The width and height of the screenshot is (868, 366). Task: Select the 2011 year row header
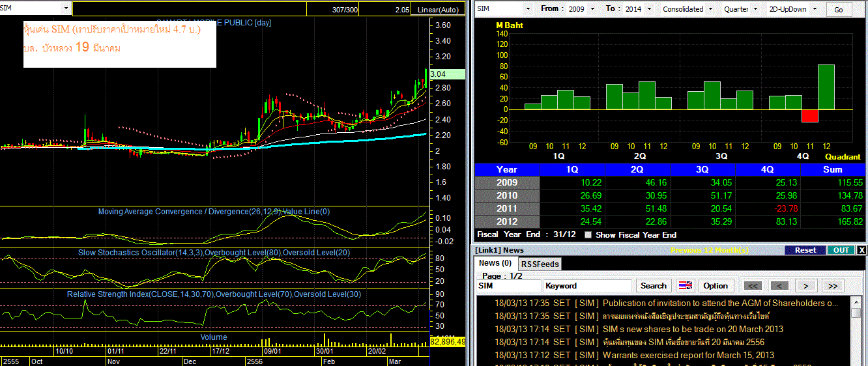pos(507,208)
